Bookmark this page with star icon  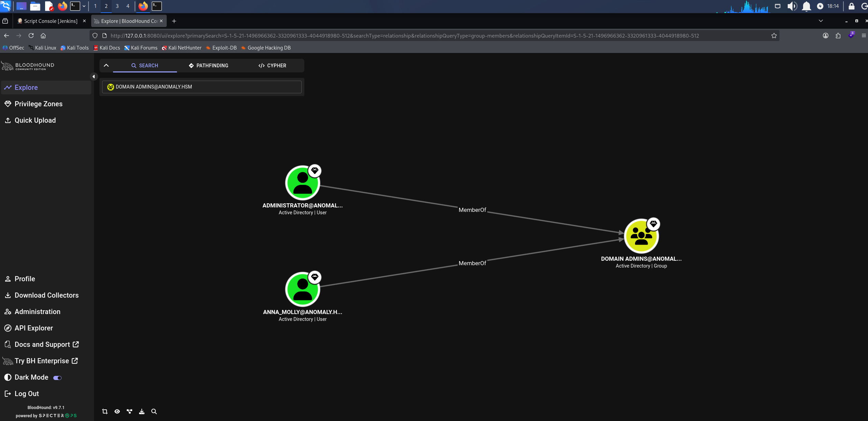[774, 36]
